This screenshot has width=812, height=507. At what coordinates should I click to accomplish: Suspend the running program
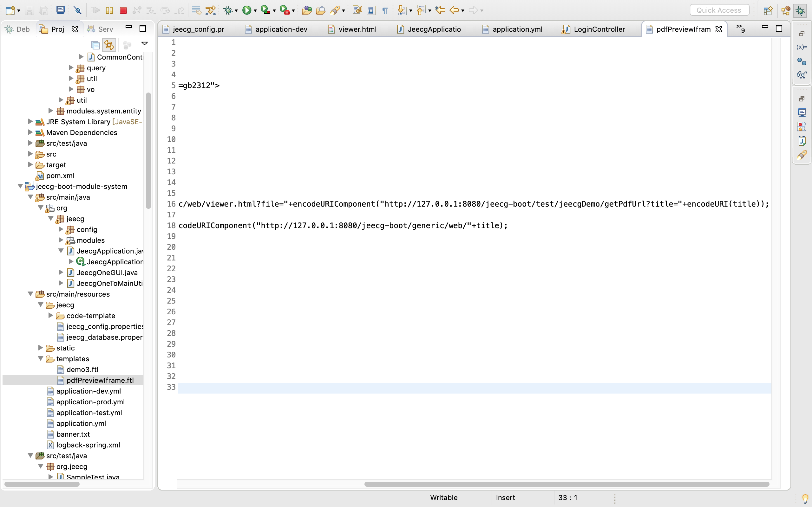tap(109, 10)
